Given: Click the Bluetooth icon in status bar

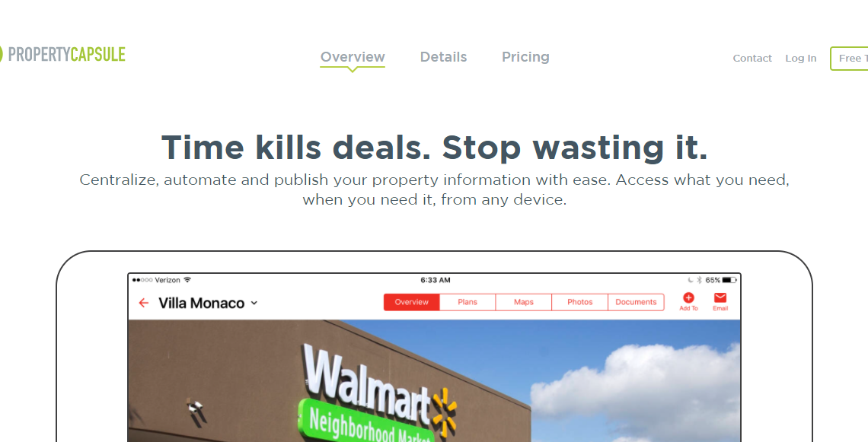Looking at the screenshot, I should 699,280.
